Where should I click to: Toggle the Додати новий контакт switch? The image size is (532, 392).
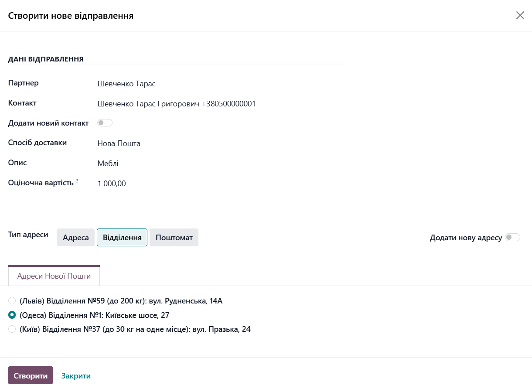105,123
